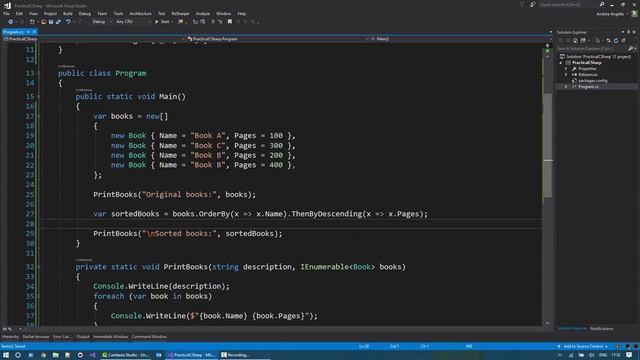Switch to the Notifications tab at right
640x360 pixels.
(x=602, y=329)
